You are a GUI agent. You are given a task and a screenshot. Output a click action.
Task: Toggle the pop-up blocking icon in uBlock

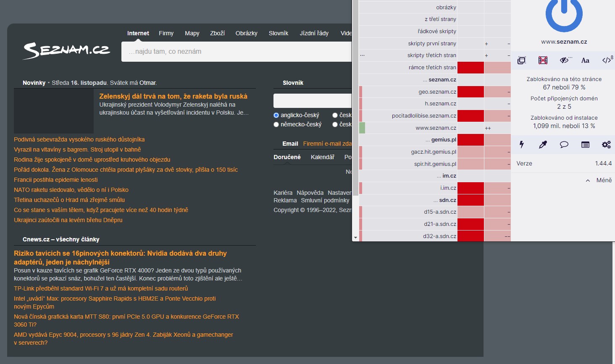(522, 60)
